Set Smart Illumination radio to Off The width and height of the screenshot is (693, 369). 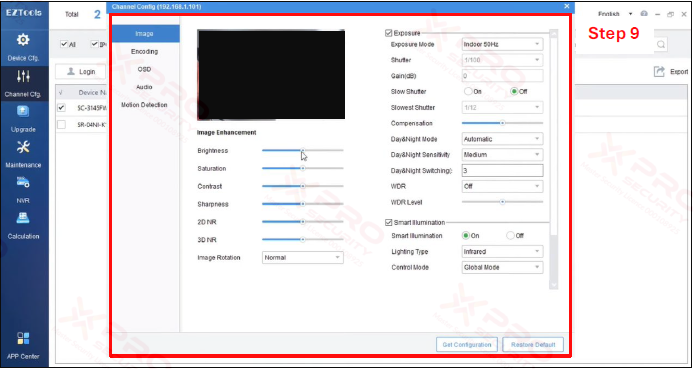[x=510, y=236]
